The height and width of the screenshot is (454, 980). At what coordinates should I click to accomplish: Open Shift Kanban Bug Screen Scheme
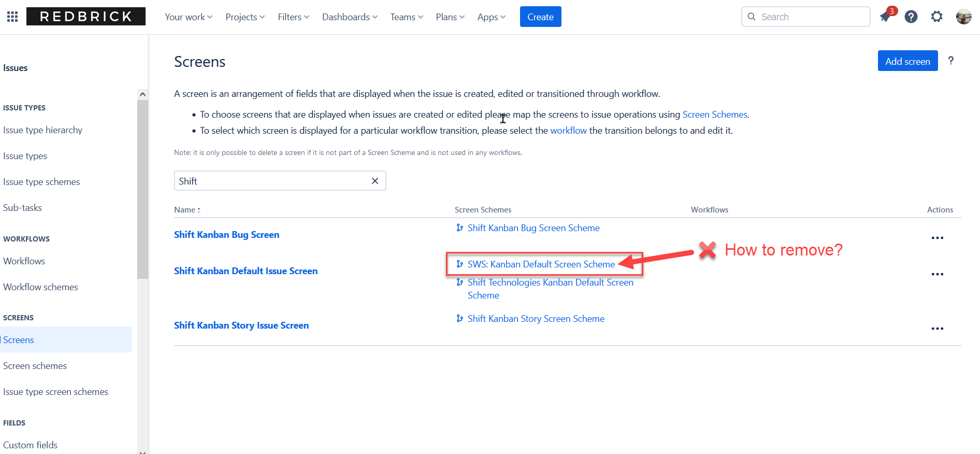(534, 228)
